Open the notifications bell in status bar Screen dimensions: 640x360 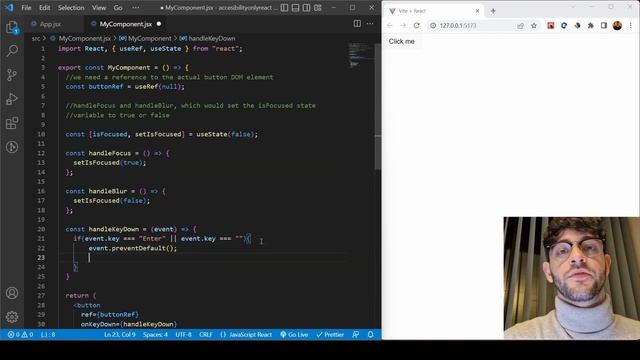click(370, 335)
